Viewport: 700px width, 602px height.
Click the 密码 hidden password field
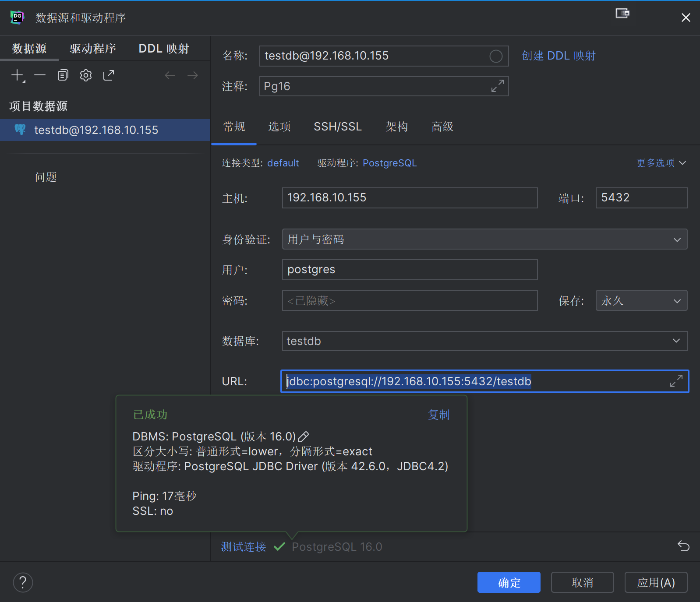click(410, 300)
